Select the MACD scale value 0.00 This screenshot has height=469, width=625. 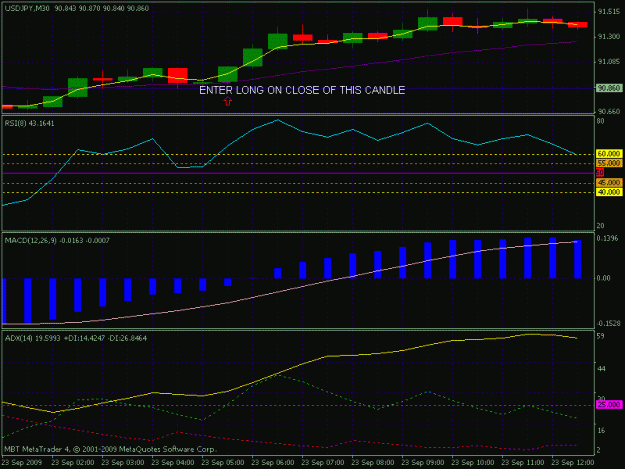[x=603, y=278]
